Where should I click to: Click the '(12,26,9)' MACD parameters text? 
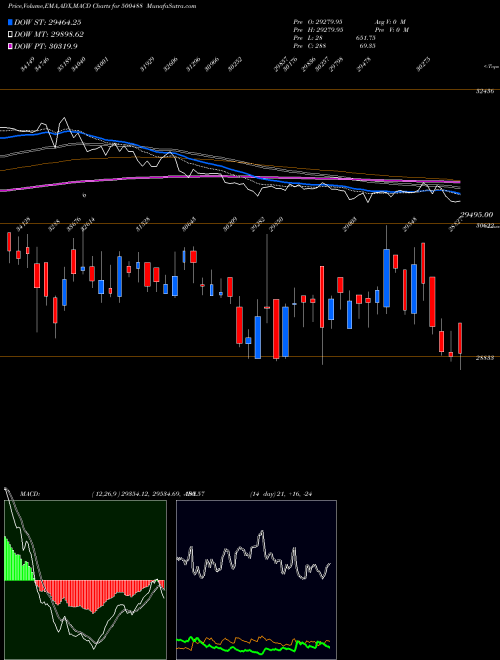(106, 494)
